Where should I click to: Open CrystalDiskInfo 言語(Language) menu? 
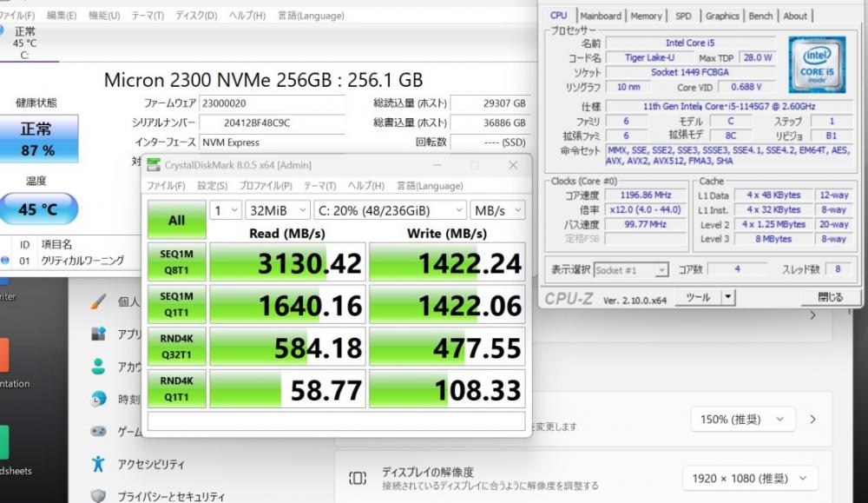311,16
